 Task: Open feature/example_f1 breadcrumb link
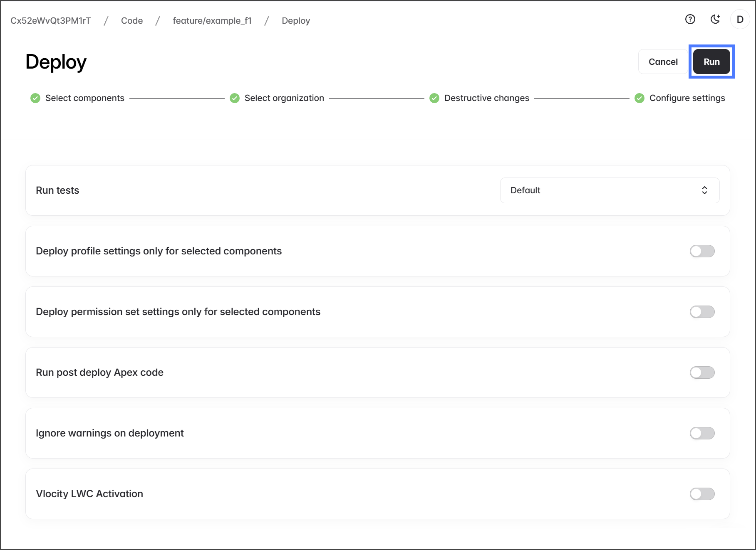[x=212, y=21]
